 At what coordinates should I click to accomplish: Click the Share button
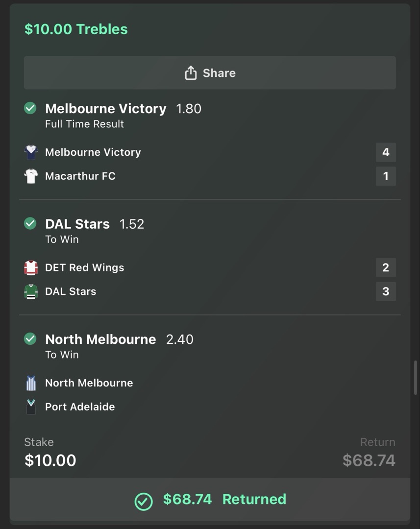click(x=210, y=73)
